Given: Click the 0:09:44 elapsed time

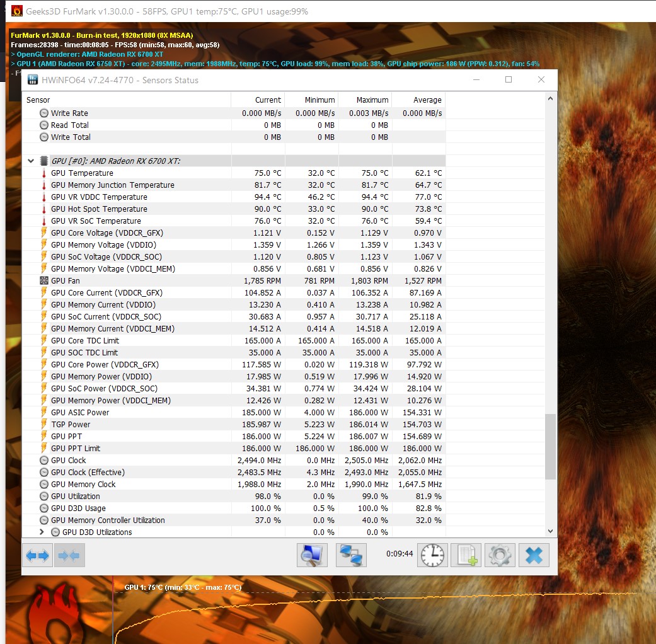Looking at the screenshot, I should pyautogui.click(x=400, y=554).
